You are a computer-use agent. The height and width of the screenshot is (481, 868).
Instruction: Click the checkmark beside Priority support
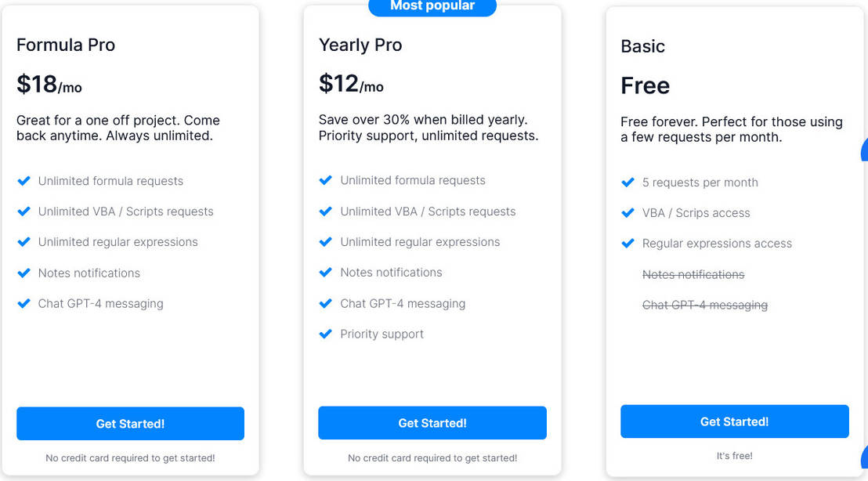326,334
